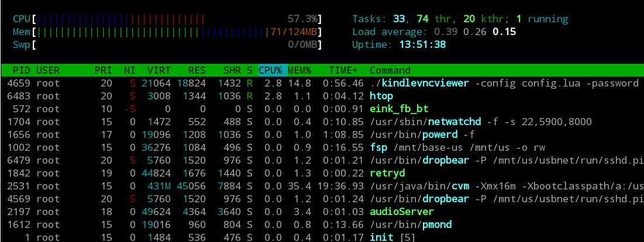Image resolution: width=644 pixels, height=242 pixels.
Task: Click the -5 nice value of eink_fb_bt
Action: (130, 109)
